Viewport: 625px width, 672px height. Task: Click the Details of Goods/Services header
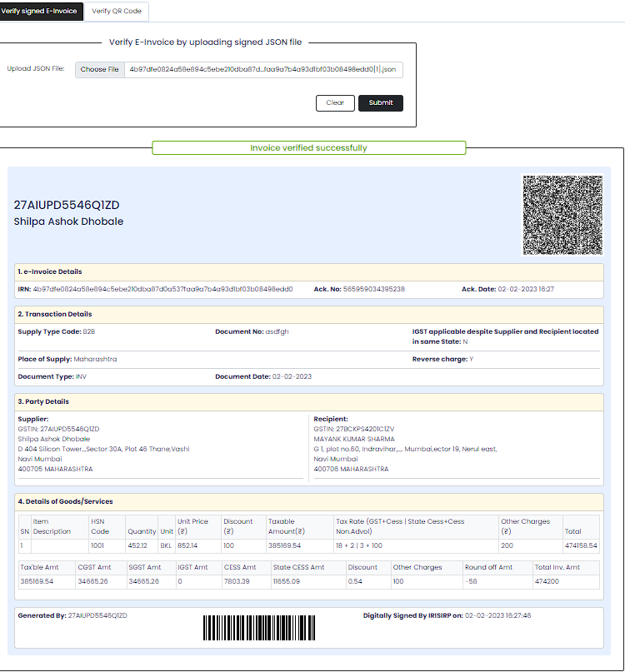65,501
